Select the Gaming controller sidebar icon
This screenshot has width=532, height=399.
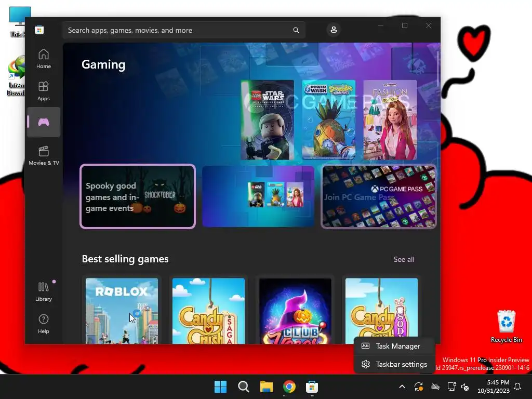point(44,122)
